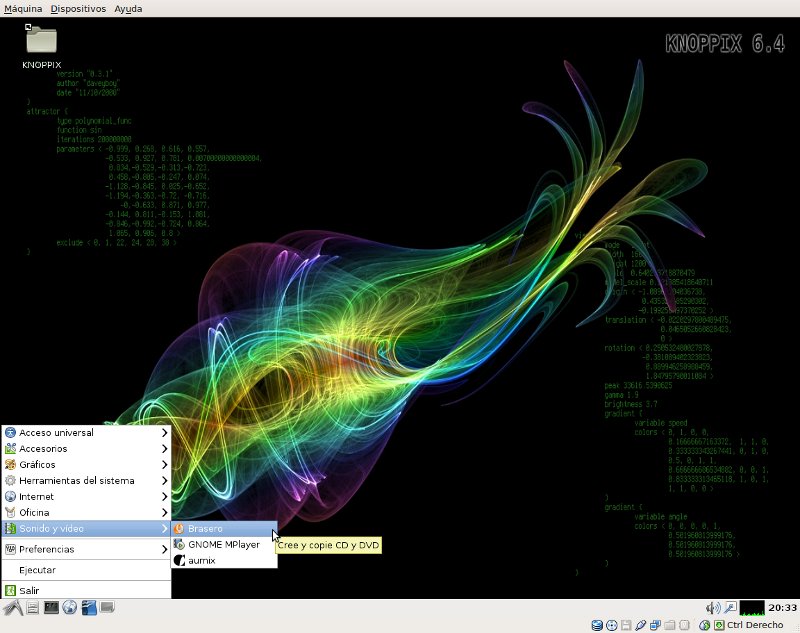Open the Oficina submenu
Screen dimensions: 800x633
pos(86,513)
